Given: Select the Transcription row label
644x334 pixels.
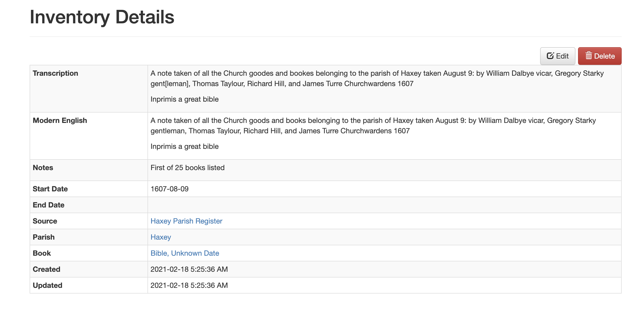Looking at the screenshot, I should point(55,73).
